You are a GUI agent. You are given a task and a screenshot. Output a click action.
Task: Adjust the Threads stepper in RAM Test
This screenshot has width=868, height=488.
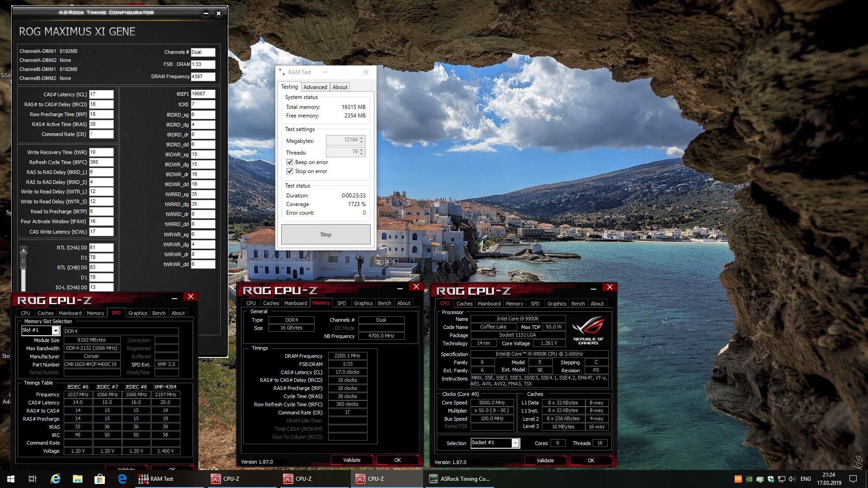pyautogui.click(x=362, y=152)
